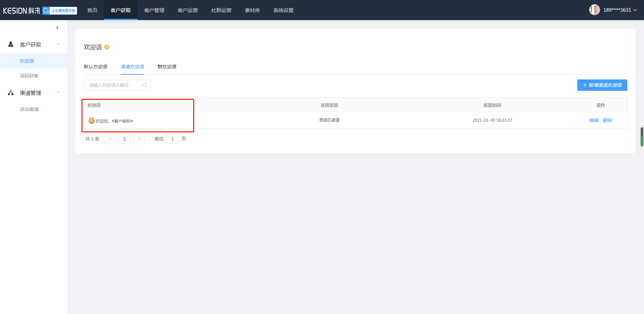Focus the welcome message keyword search field
This screenshot has height=314, width=644.
[117, 85]
